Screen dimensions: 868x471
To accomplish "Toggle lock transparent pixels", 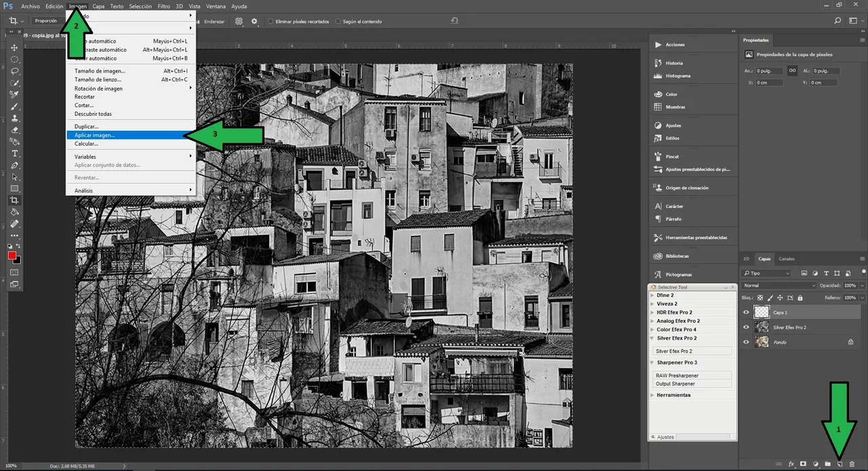I will [x=760, y=298].
